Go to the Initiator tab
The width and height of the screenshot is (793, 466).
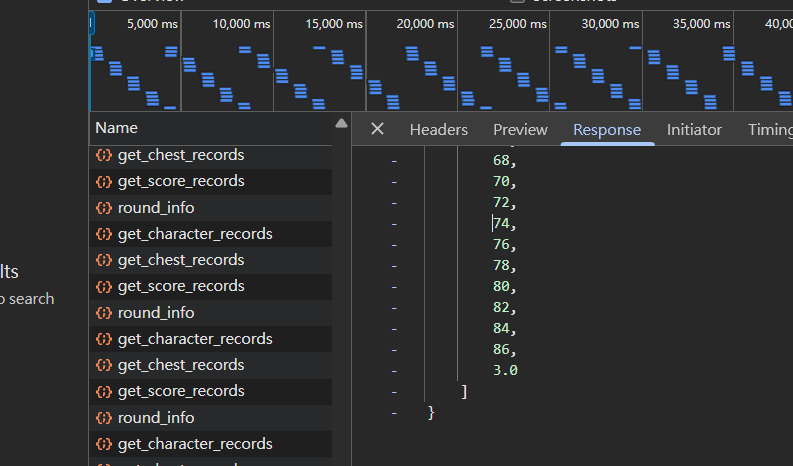click(x=694, y=130)
